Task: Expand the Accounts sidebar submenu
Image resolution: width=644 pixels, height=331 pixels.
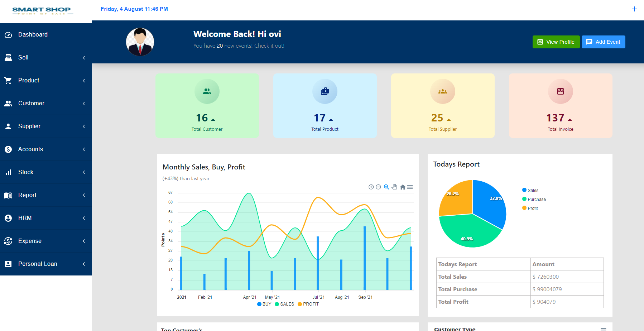Action: point(46,149)
